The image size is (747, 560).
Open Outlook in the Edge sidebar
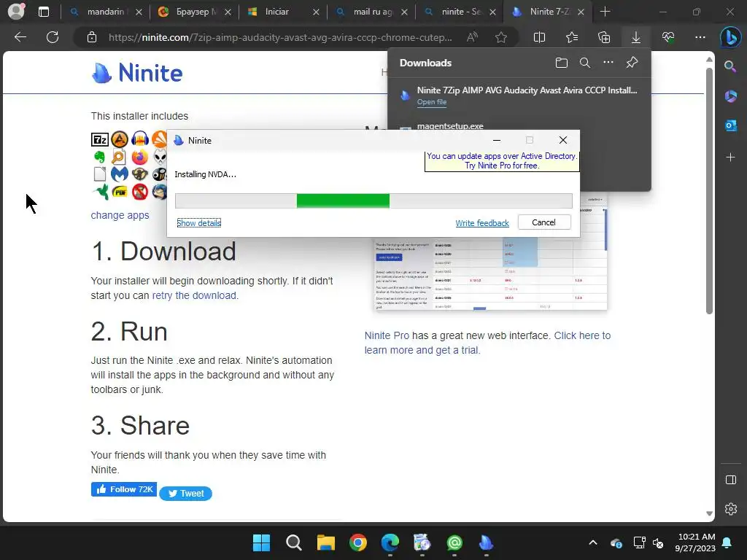[730, 125]
